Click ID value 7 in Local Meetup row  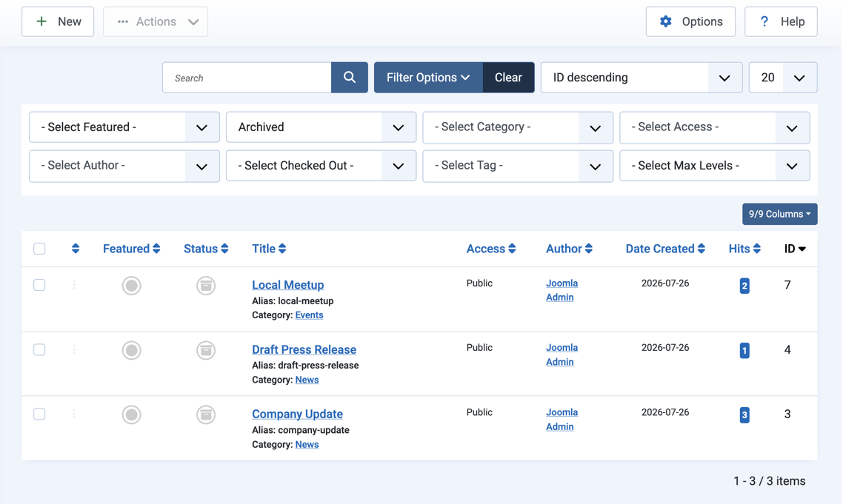click(x=787, y=285)
